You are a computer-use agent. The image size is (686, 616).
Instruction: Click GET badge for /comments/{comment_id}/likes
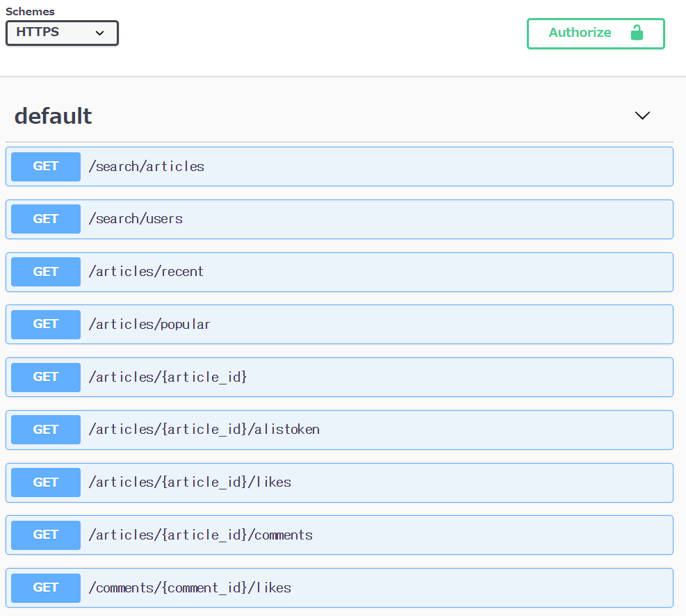pos(46,587)
